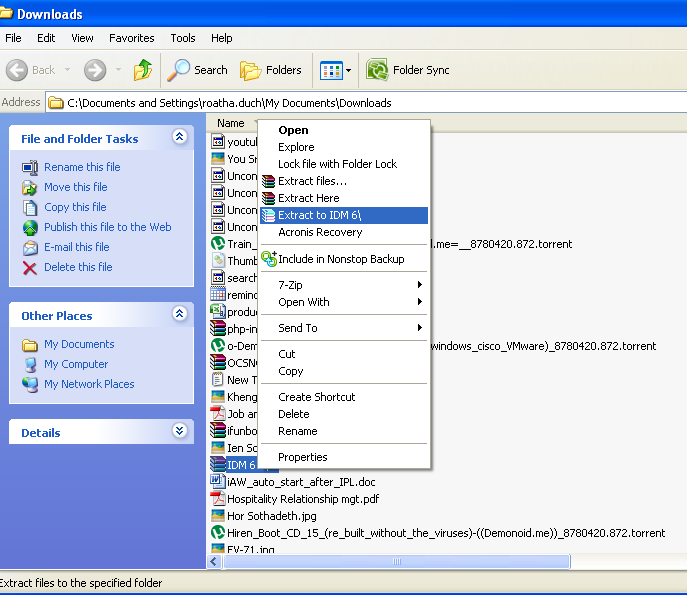Click Rename this file link
The width and height of the screenshot is (687, 595).
pos(82,167)
